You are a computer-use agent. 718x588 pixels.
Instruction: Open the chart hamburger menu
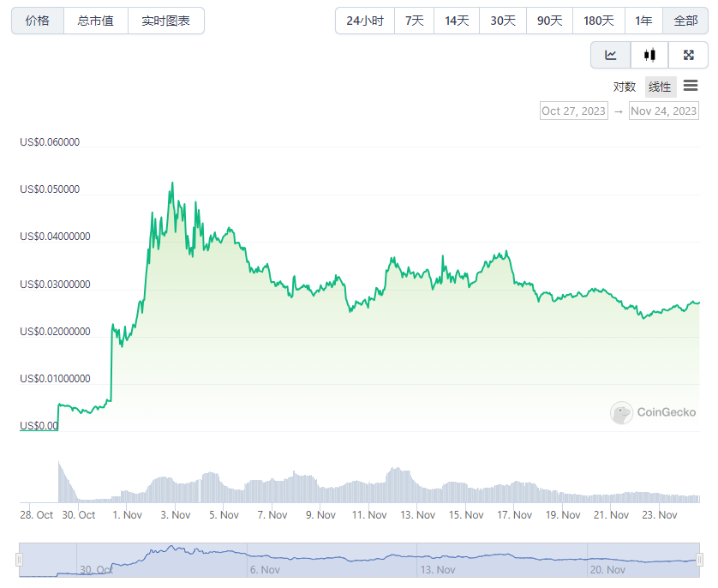pyautogui.click(x=691, y=86)
